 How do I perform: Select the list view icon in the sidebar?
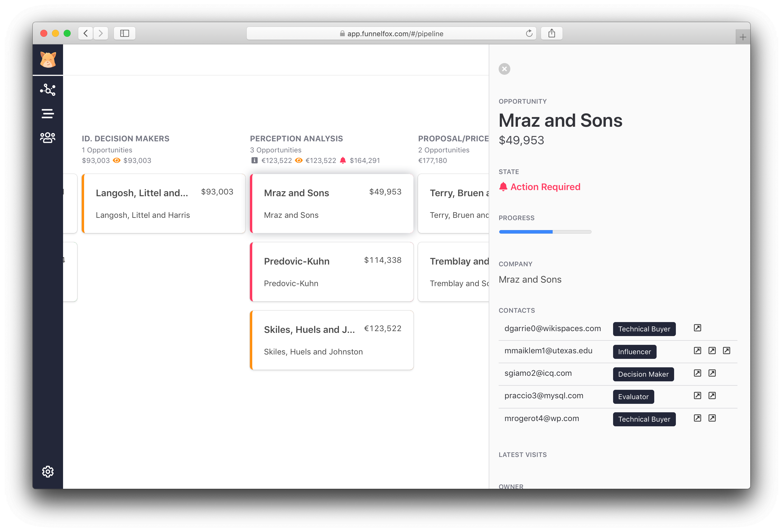pos(48,113)
